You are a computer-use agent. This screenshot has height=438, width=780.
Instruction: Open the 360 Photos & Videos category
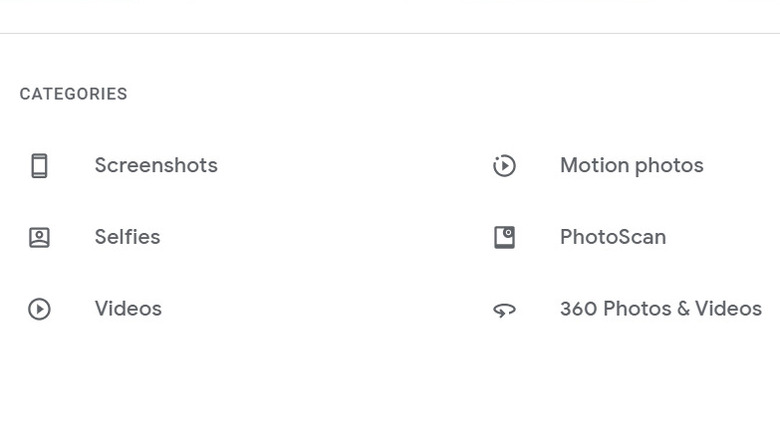click(x=660, y=309)
